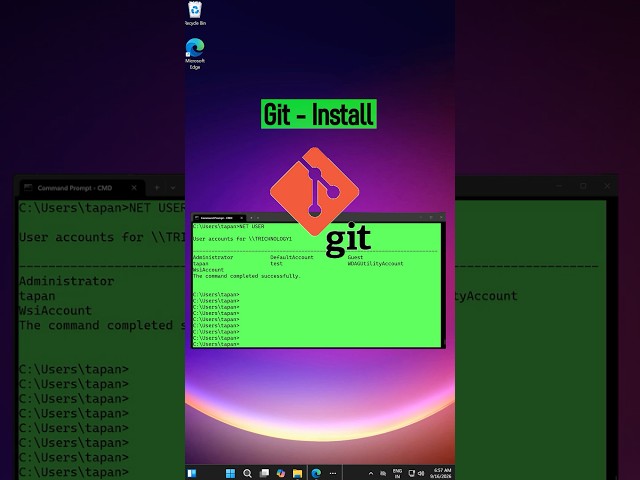Close the Command Prompt tab in the bright green terminal
Image resolution: width=640 pixels, height=480 pixels.
coord(242,218)
